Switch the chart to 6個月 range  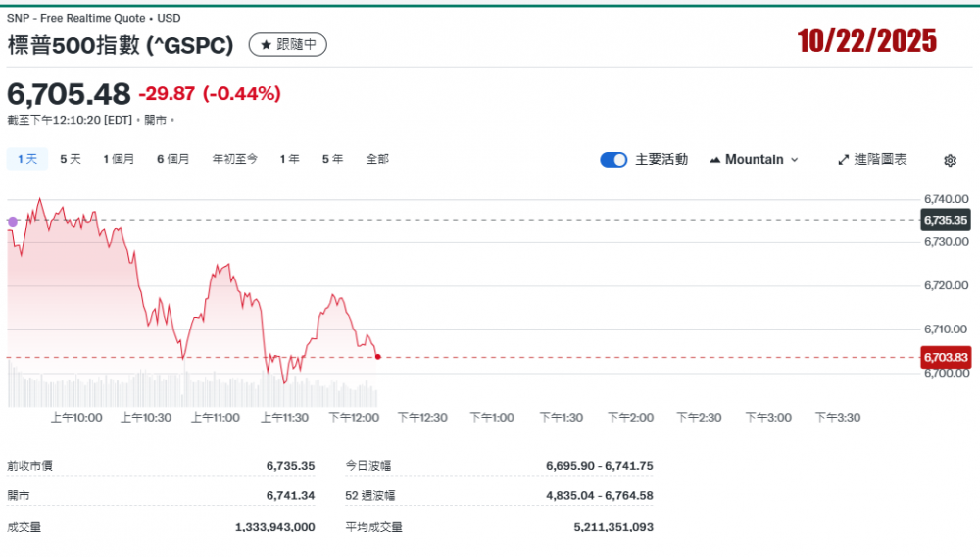tap(173, 159)
